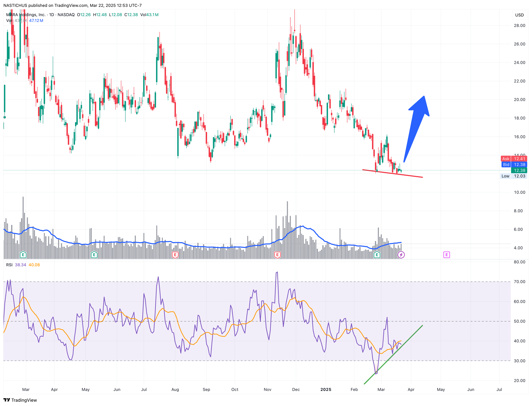Click the RSI moving average value 40.08
Screen dimensions: 532x406
34,265
